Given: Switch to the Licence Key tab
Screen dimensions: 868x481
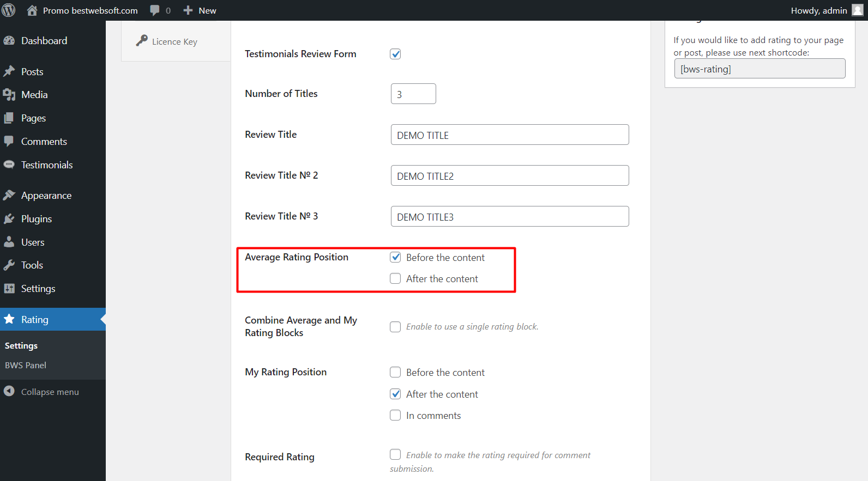Looking at the screenshot, I should tap(176, 41).
